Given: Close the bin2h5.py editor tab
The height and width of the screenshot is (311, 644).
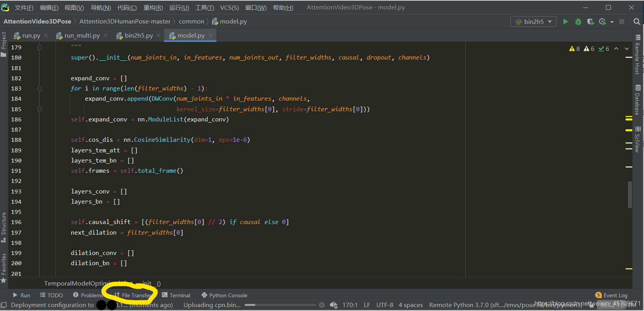Looking at the screenshot, I should pyautogui.click(x=158, y=35).
